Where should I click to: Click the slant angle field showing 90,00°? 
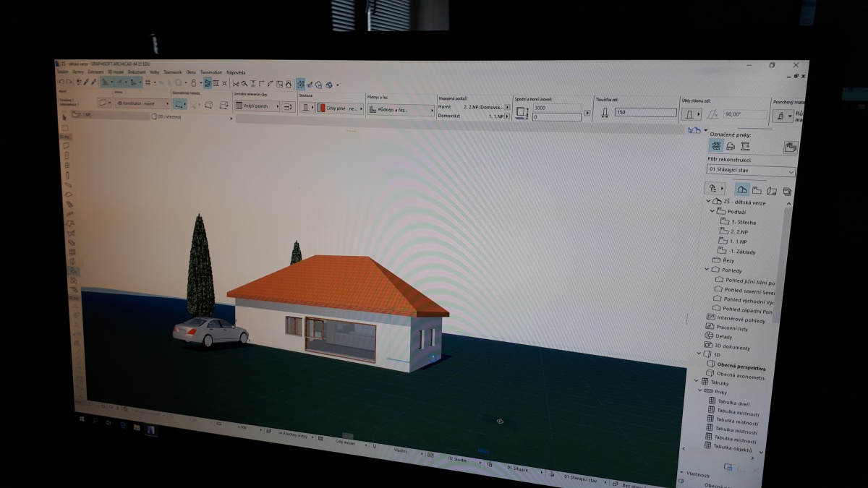pos(744,114)
